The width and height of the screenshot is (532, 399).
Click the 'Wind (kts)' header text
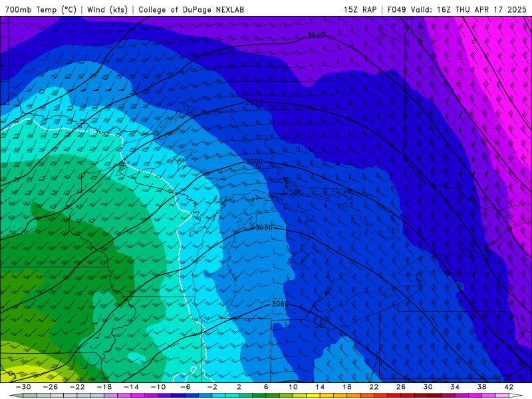(x=107, y=9)
